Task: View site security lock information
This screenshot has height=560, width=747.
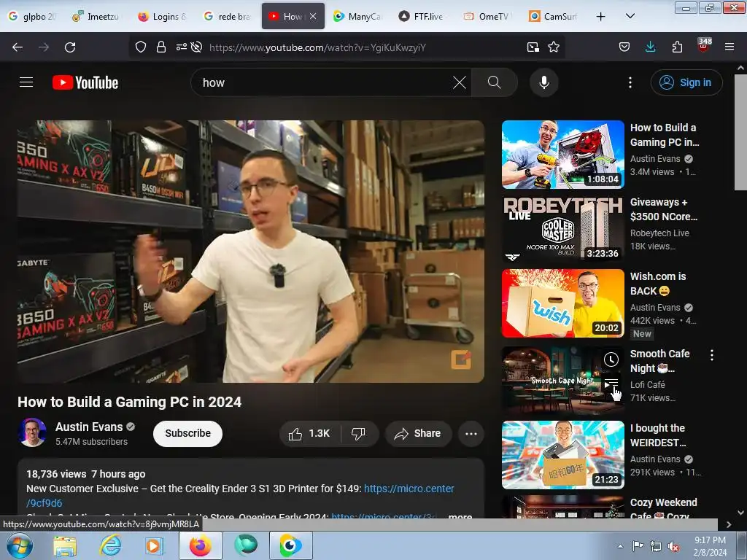Action: [161, 47]
